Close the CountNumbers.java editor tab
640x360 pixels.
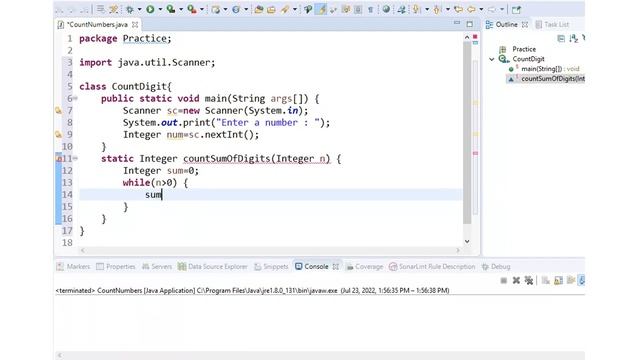click(x=135, y=25)
